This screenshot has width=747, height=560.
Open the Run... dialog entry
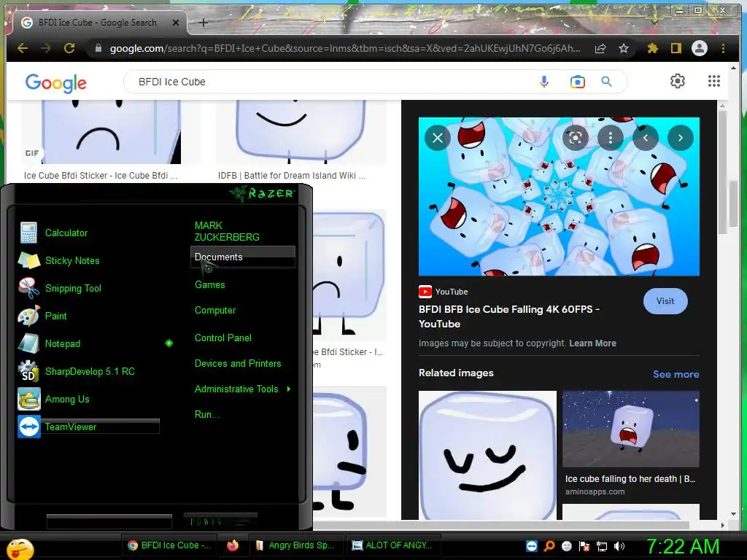click(x=208, y=414)
